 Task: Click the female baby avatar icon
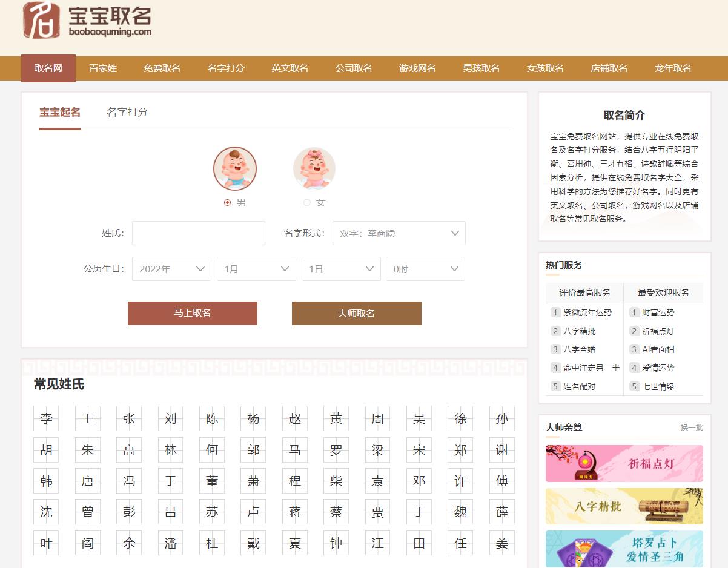pos(314,168)
